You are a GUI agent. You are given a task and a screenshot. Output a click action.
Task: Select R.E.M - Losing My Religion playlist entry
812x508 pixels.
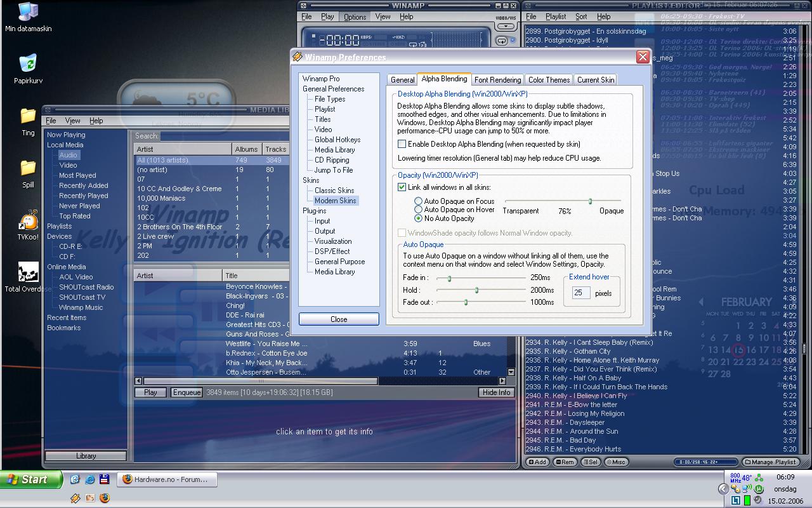tap(662, 413)
